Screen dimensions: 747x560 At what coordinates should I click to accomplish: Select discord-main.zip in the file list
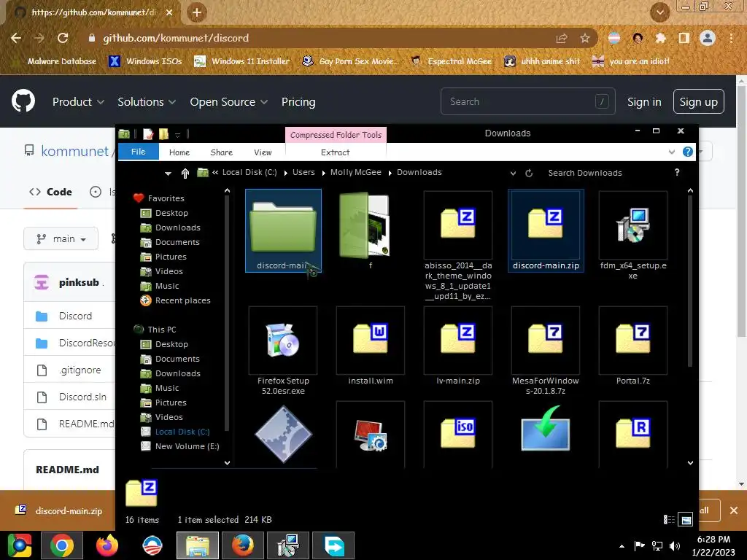[x=546, y=230]
